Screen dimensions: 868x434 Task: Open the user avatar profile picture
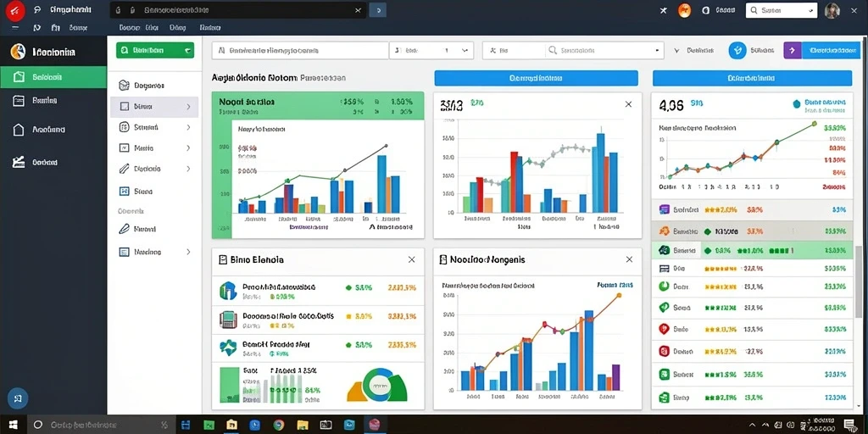[832, 10]
